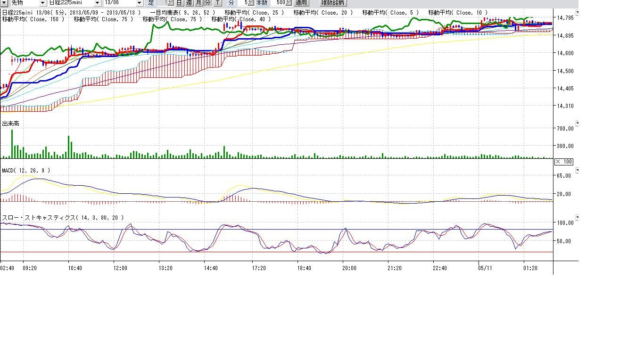Click the 本数 bar count field
Image resolution: width=644 pixels, height=362 pixels.
[278, 3]
